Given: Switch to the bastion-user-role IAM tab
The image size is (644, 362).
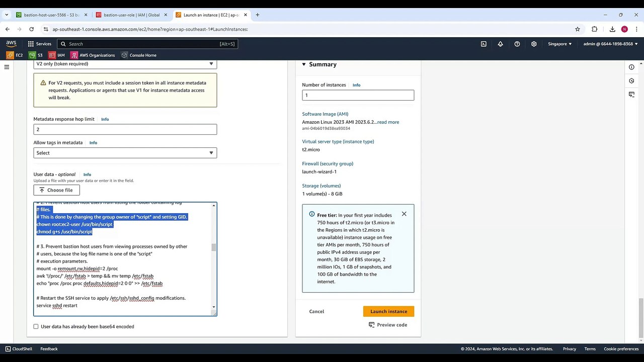Looking at the screenshot, I should click(x=131, y=15).
